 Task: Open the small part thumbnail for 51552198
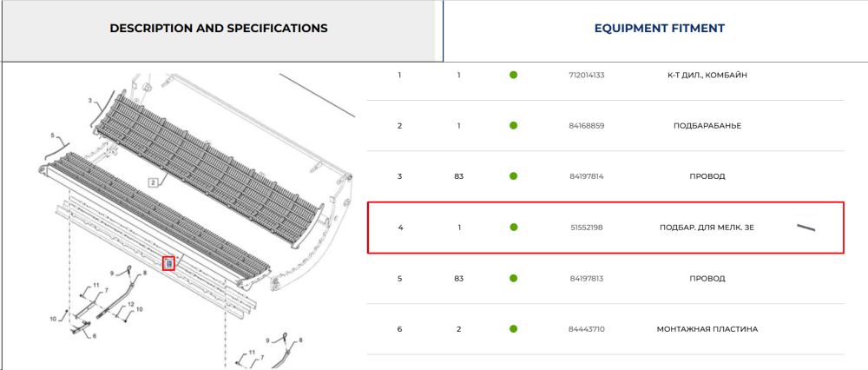(x=806, y=227)
